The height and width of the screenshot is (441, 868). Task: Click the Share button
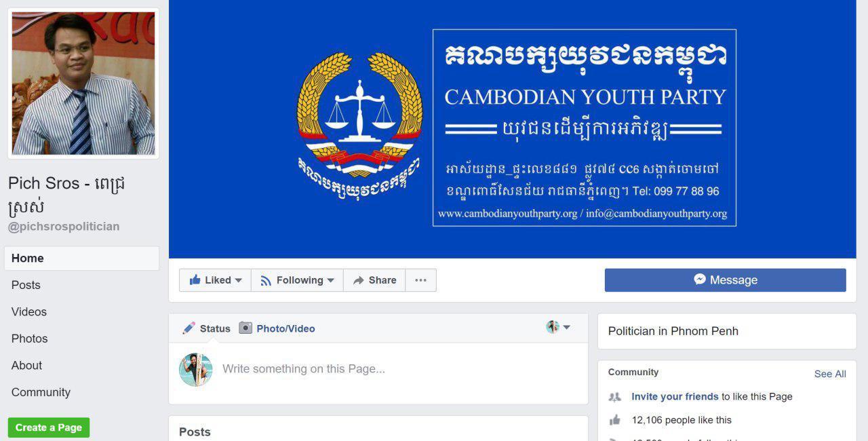click(374, 280)
